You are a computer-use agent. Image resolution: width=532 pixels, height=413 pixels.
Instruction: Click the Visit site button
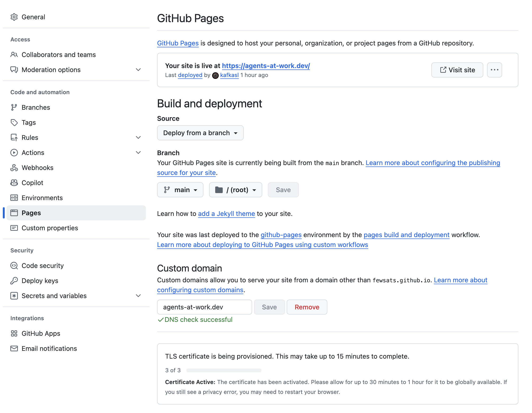point(457,70)
